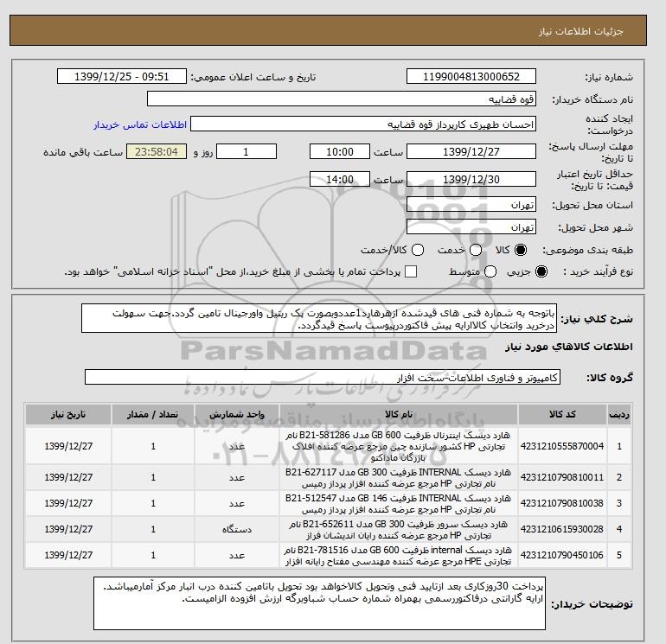Click product code 4231210615930028
Screen dimensions: 666x644
[562, 529]
